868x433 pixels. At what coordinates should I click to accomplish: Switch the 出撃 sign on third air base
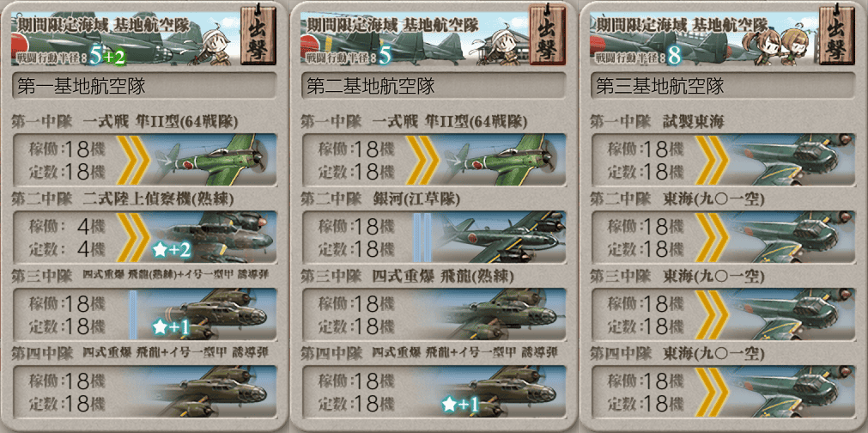(x=836, y=36)
